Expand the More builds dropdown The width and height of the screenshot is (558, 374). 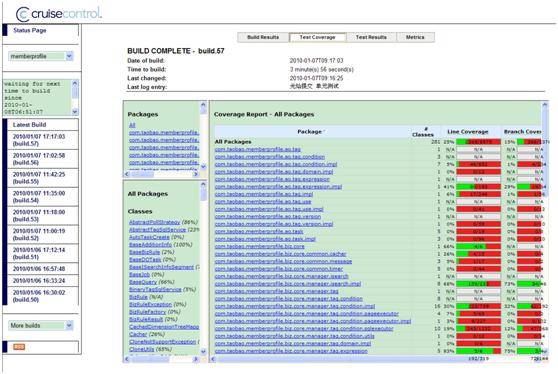click(x=41, y=325)
